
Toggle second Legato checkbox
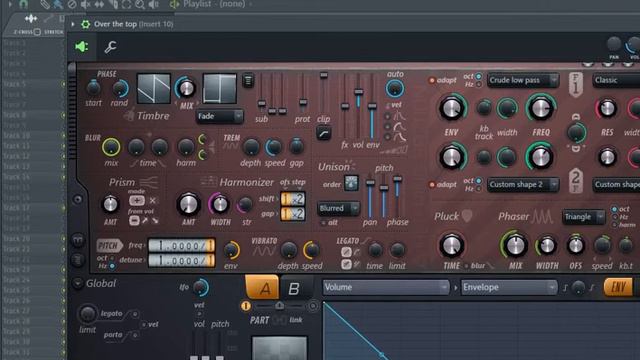[346, 264]
